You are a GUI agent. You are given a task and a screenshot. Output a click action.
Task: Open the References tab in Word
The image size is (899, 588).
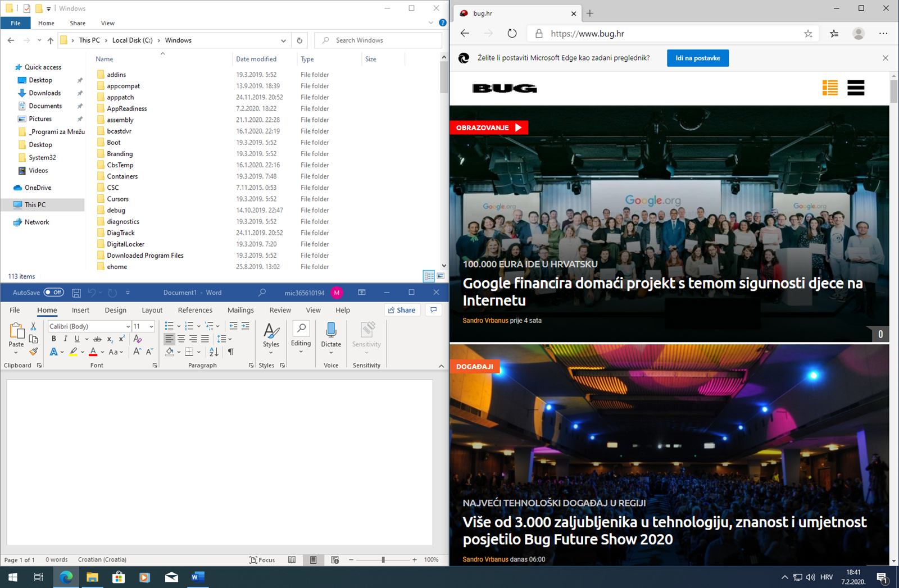[x=195, y=310]
